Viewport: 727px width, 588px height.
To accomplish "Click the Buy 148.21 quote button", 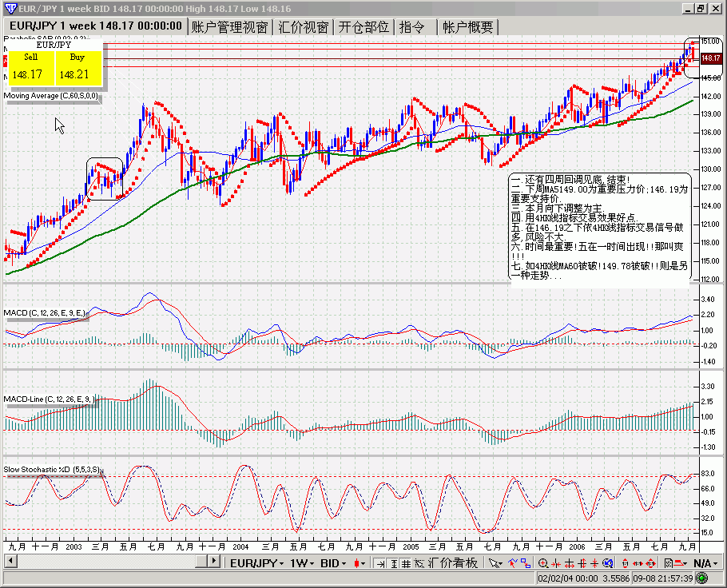I will (x=78, y=68).
